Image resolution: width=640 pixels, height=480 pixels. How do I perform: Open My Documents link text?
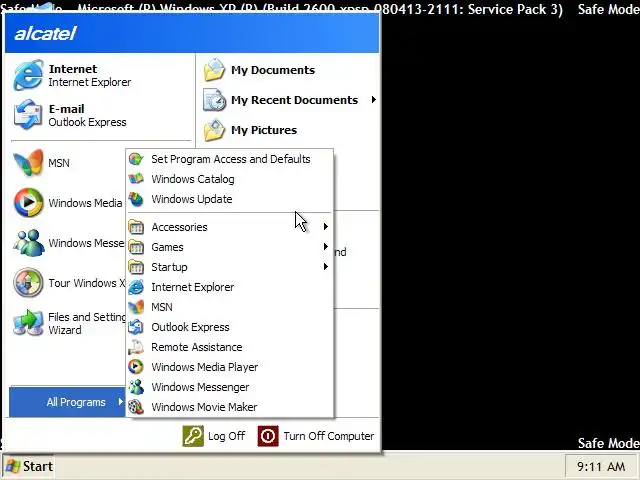(273, 70)
